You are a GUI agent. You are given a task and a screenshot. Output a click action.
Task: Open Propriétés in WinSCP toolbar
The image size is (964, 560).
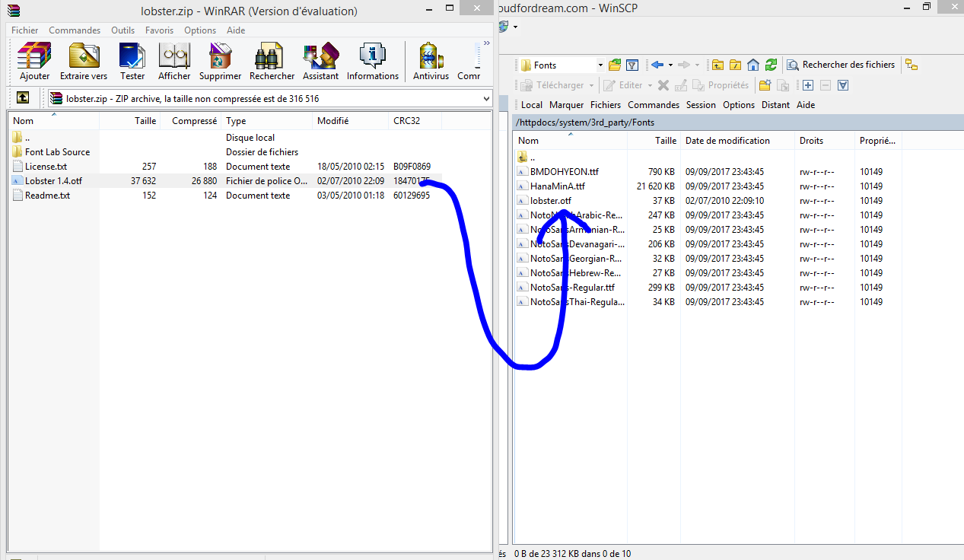pos(721,85)
